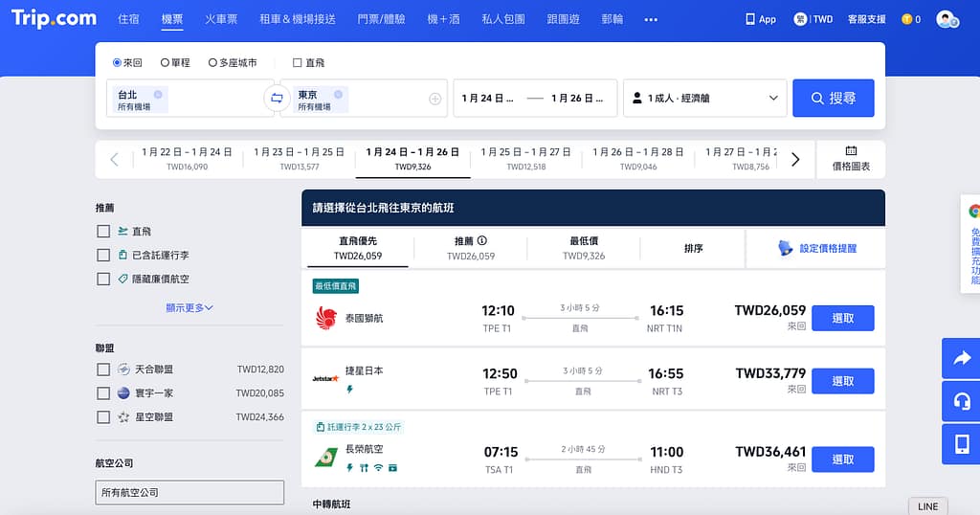Open the mobile app floating icon
The image size is (980, 515).
point(961,444)
